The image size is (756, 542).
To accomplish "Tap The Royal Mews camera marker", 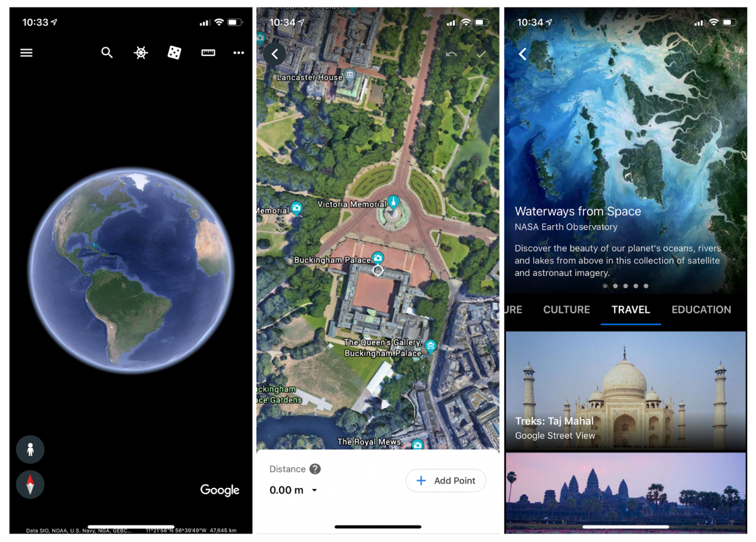I will coord(417,444).
